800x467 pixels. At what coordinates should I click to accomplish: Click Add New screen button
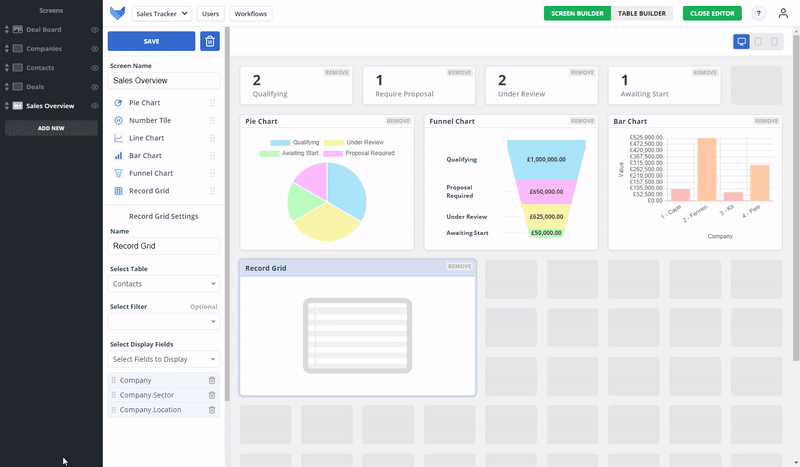pyautogui.click(x=51, y=128)
